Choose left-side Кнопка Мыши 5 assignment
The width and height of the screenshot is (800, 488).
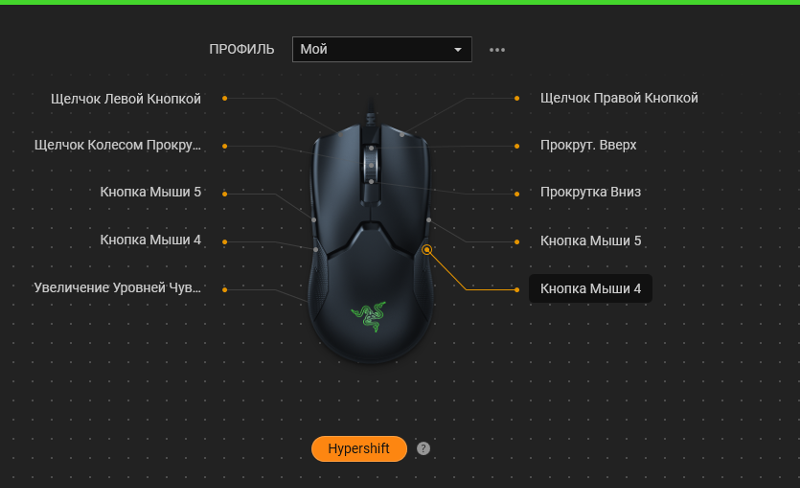(x=151, y=192)
